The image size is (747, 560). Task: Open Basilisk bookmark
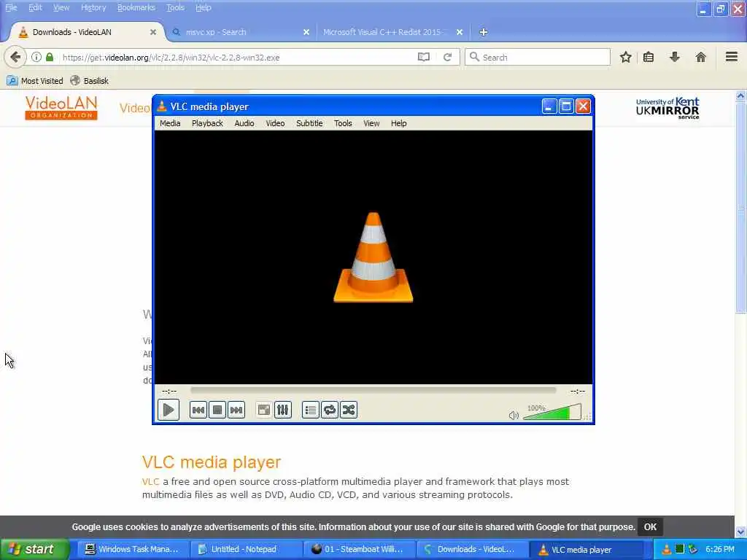[89, 81]
